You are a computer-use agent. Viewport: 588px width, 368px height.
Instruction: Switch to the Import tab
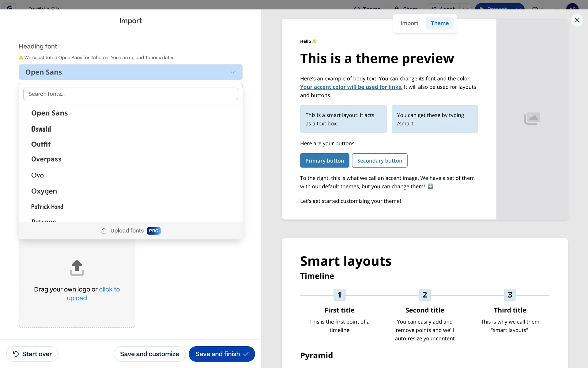[409, 23]
